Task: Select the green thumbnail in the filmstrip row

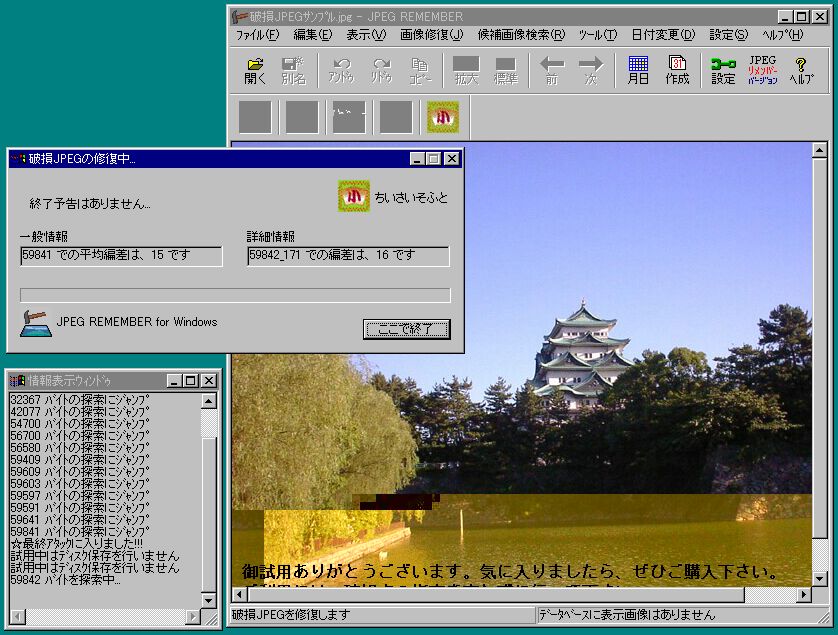Action: [x=442, y=116]
